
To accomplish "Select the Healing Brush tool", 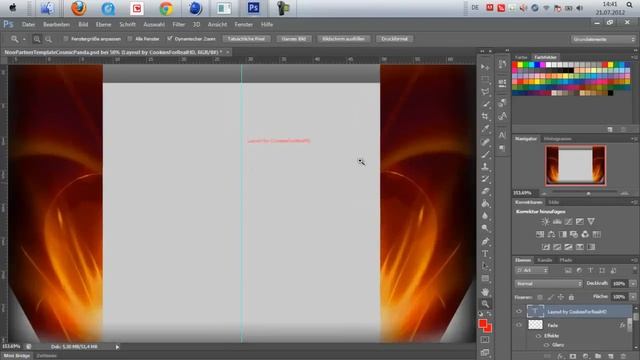I will tap(485, 142).
